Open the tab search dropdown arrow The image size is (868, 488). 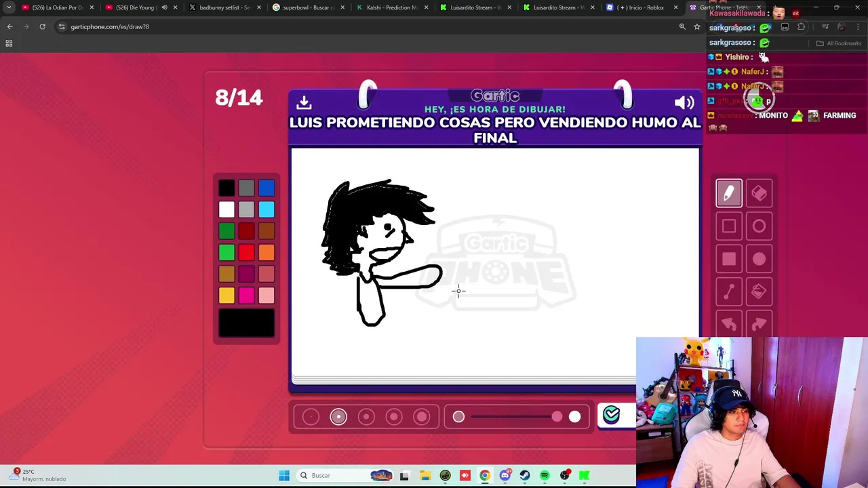click(x=9, y=7)
